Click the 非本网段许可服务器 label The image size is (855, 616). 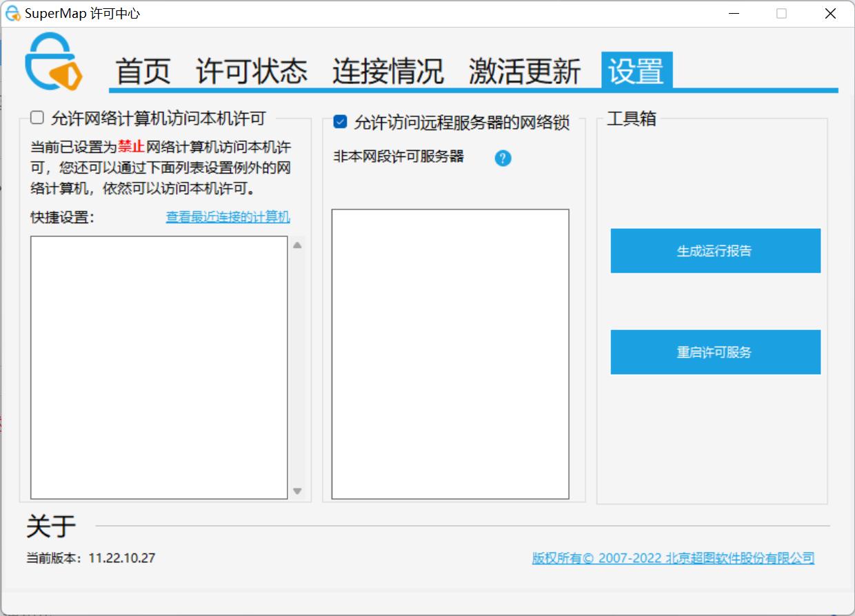coord(399,156)
